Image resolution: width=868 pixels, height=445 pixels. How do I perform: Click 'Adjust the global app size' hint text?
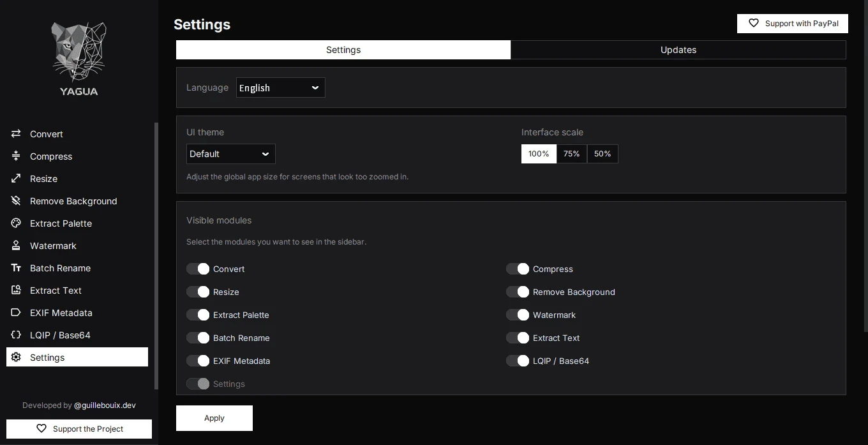coord(297,177)
